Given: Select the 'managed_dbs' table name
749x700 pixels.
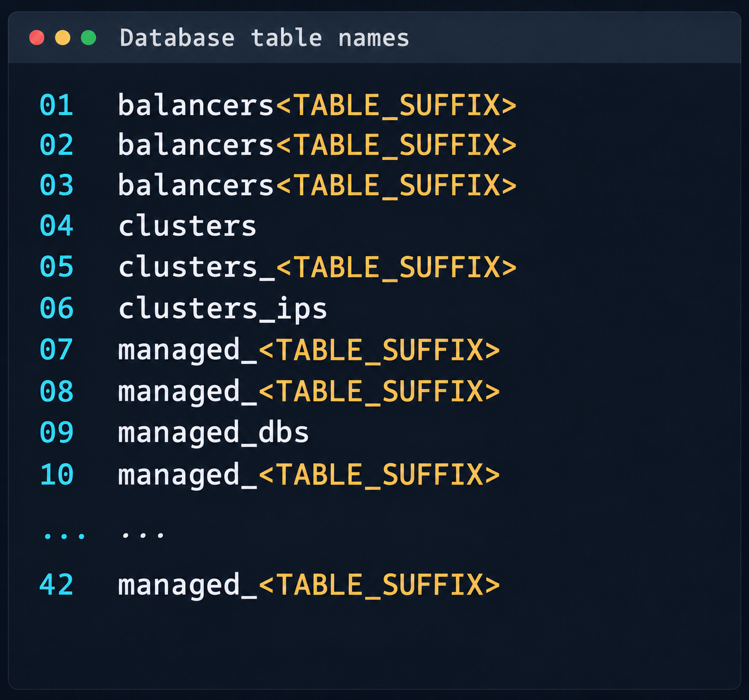Looking at the screenshot, I should coord(213,433).
